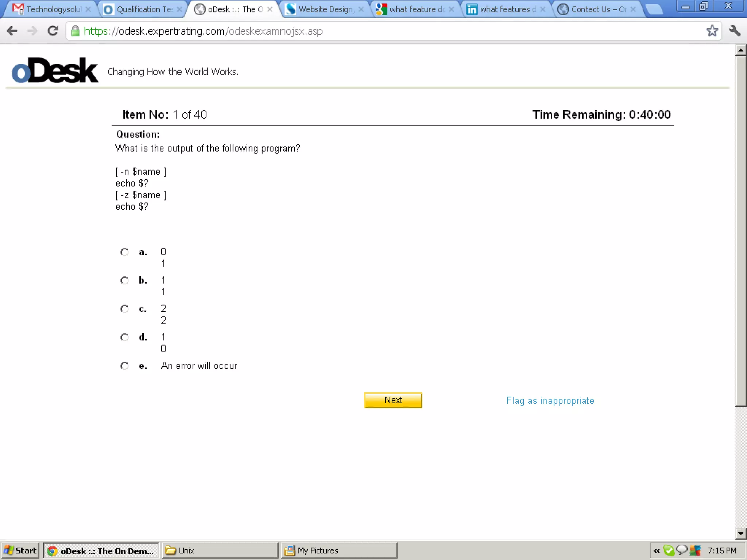747x560 pixels.
Task: Click the green shield tray icon
Action: pyautogui.click(x=669, y=550)
